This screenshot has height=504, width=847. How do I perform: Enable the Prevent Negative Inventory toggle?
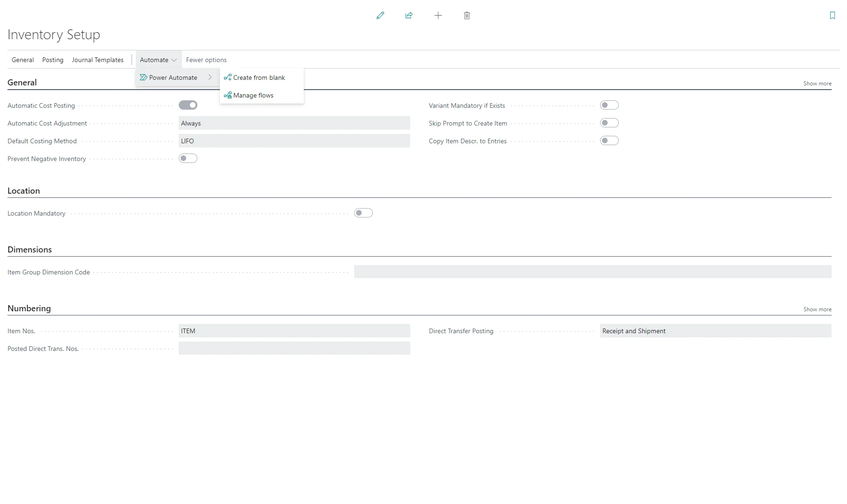pos(188,159)
